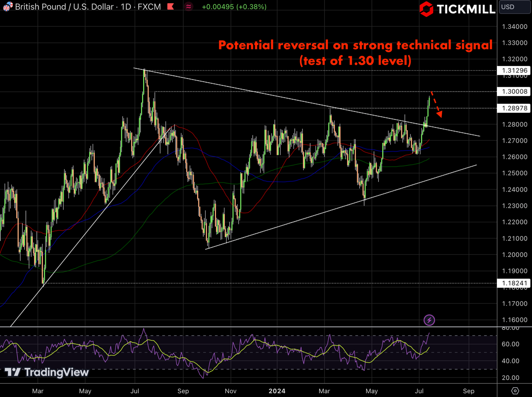Click the 2024 label on time axis
Viewport: 532px width, 397px height.
277,391
